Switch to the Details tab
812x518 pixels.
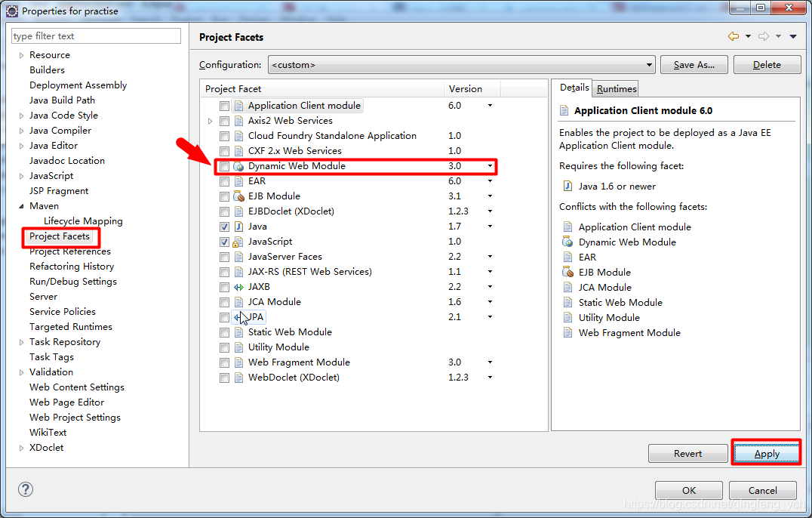(574, 88)
